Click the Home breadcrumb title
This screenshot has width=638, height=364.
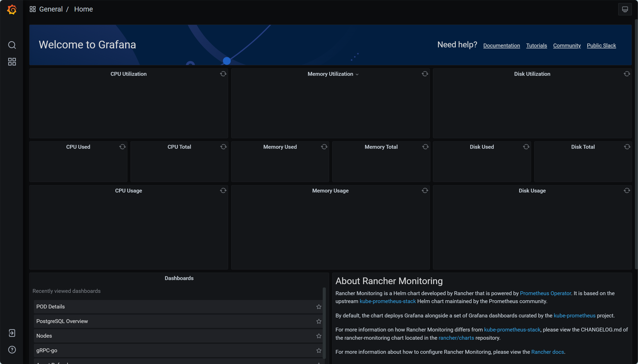[83, 9]
